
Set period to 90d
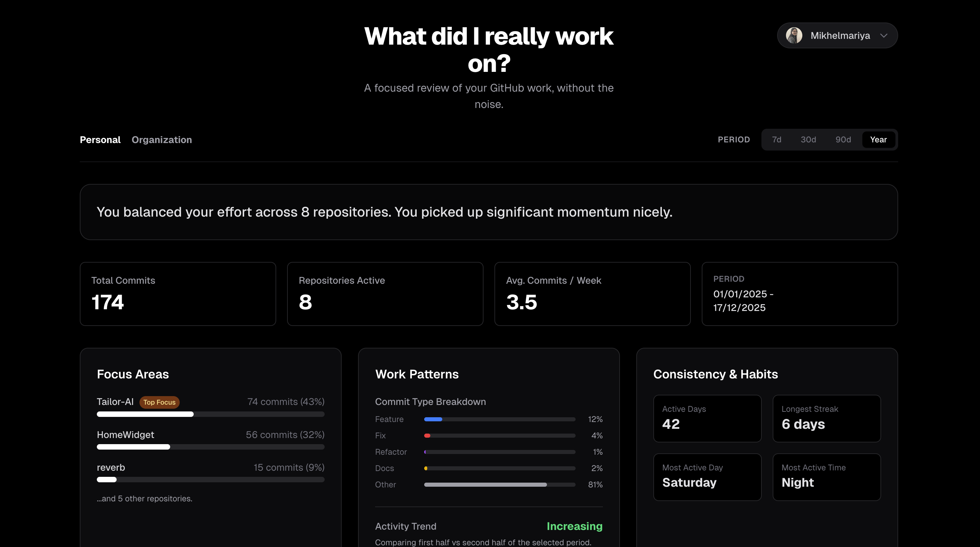point(843,140)
